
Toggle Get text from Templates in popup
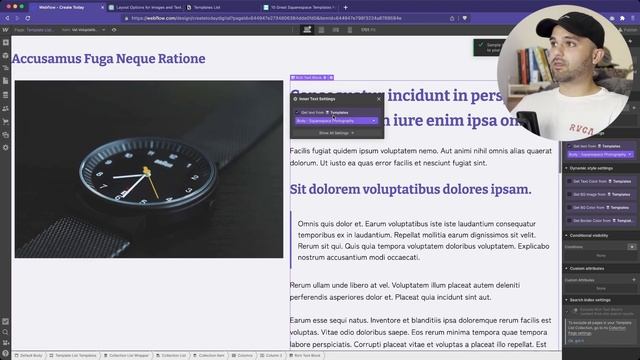[297, 112]
